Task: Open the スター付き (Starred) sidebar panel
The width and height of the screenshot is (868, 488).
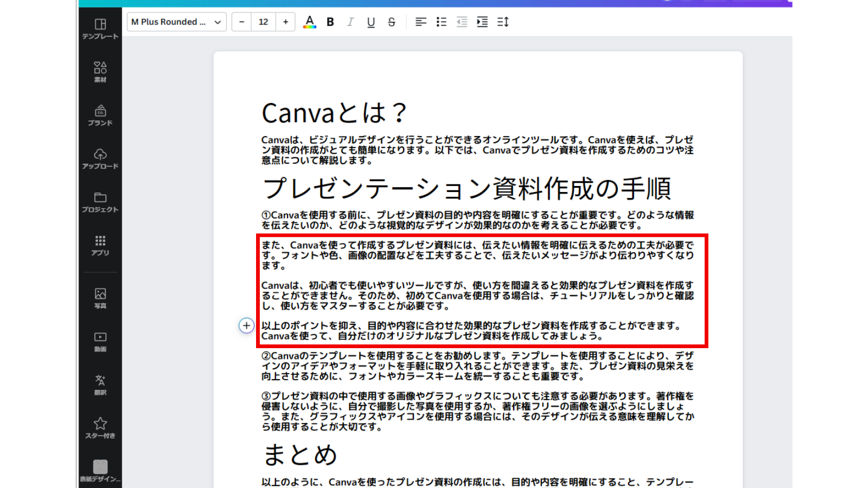Action: [x=100, y=428]
